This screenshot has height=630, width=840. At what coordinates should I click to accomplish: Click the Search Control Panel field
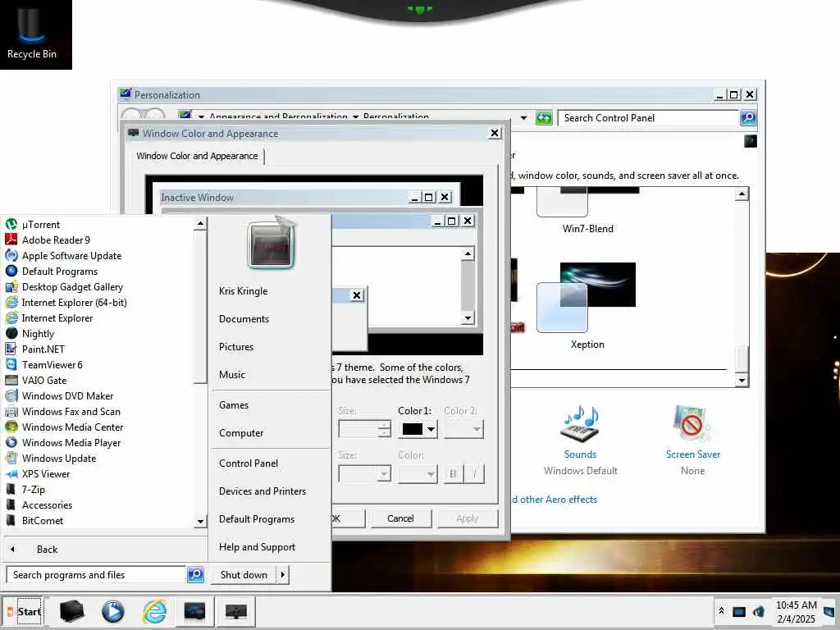point(649,118)
